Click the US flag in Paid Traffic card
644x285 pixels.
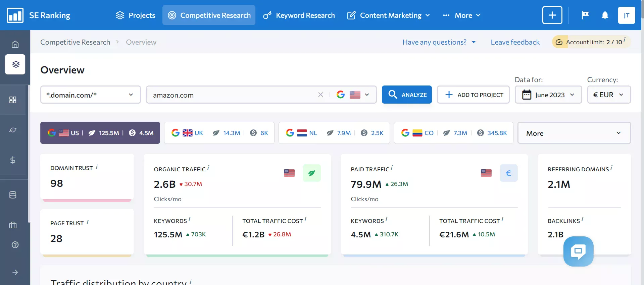coord(486,173)
